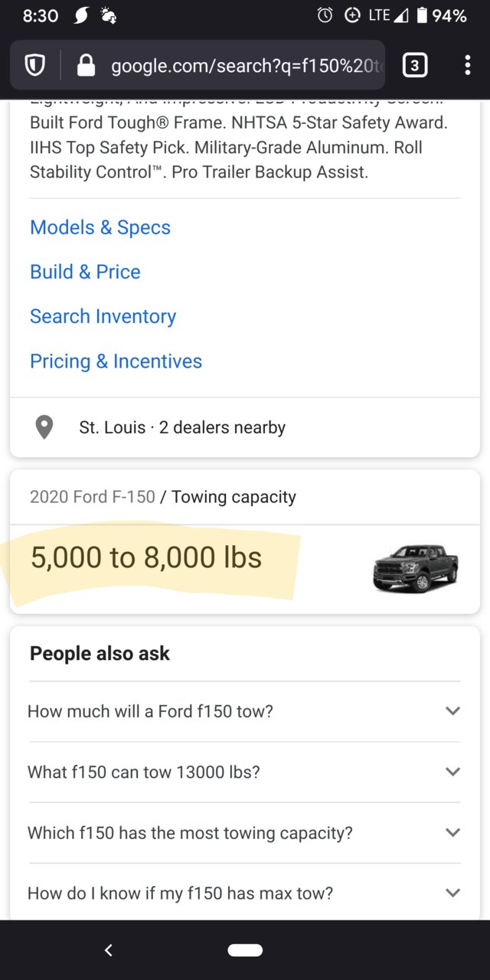Tap the padlock site security icon

tap(87, 66)
